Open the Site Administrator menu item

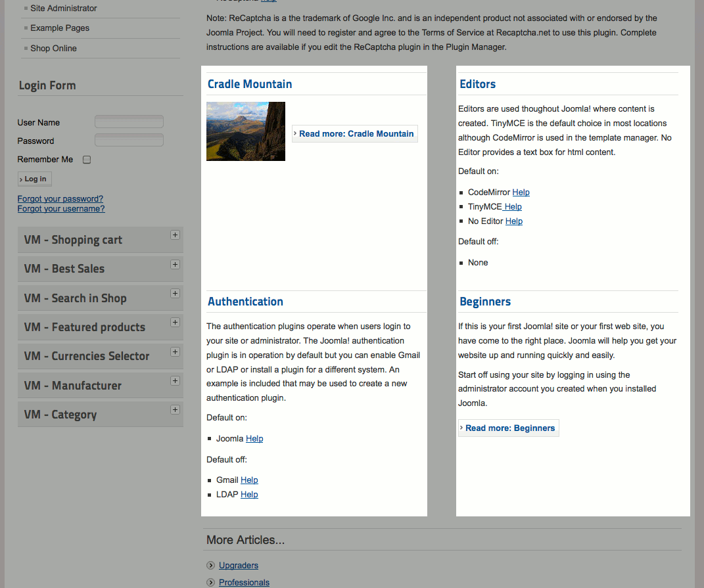tap(63, 8)
